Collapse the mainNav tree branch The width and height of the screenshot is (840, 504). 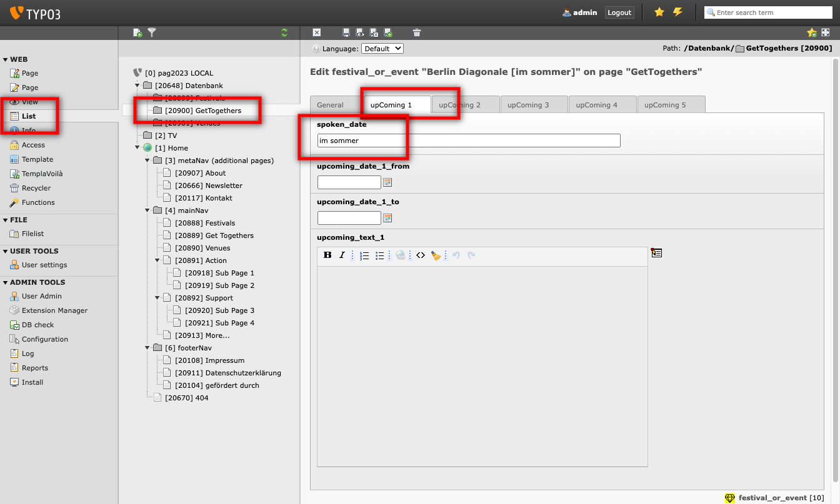(x=147, y=210)
